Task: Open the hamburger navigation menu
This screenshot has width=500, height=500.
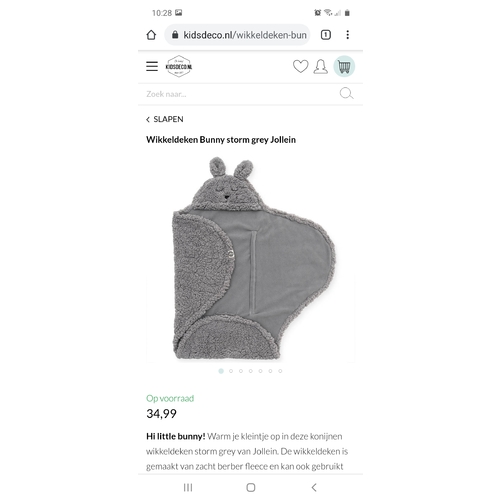Action: pos(152,66)
